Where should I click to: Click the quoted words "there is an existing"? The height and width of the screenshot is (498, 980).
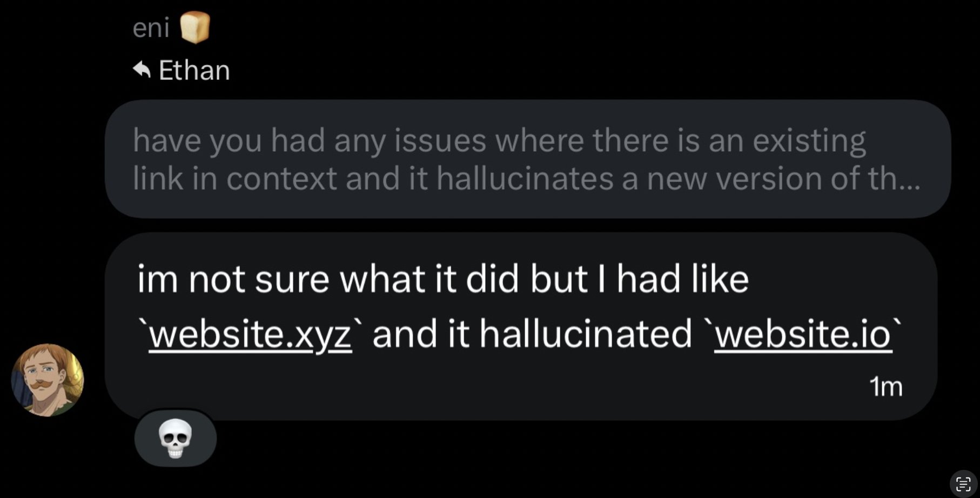click(729, 140)
